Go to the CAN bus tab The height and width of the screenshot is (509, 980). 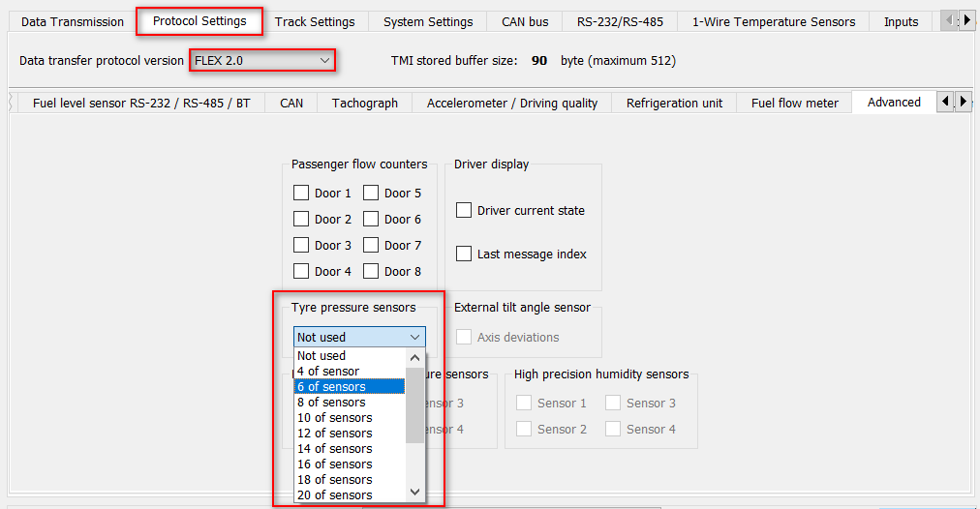pos(525,21)
